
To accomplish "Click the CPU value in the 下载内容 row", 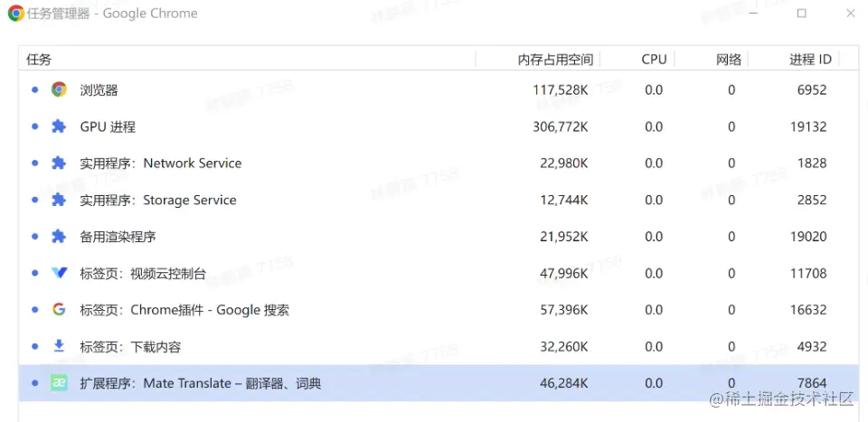I will click(654, 347).
